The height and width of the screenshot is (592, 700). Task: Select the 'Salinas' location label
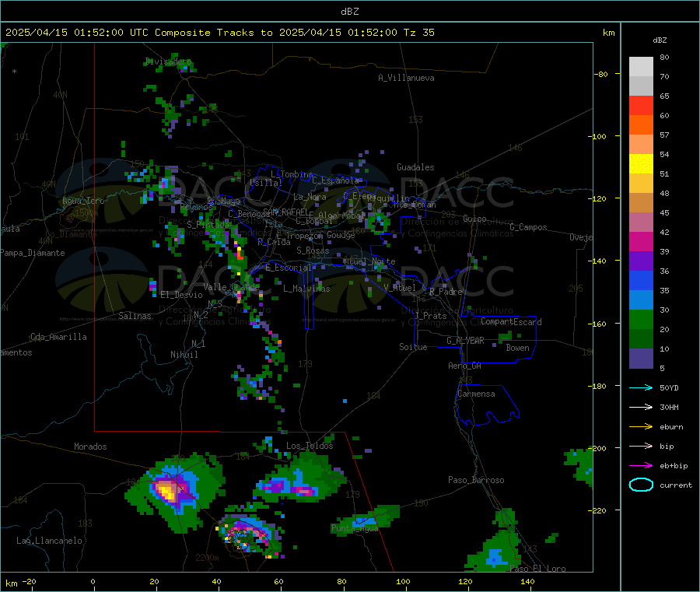[135, 316]
